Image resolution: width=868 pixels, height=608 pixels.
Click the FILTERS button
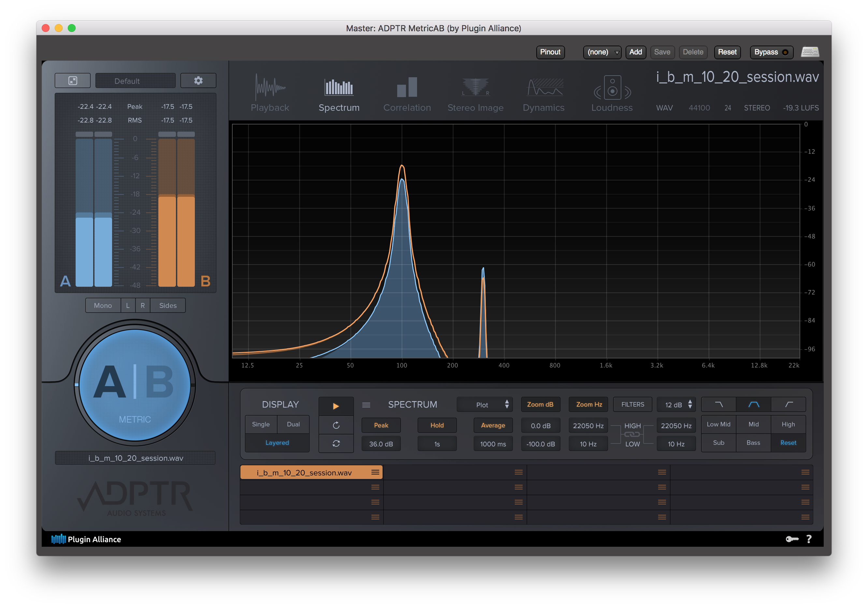(x=632, y=405)
